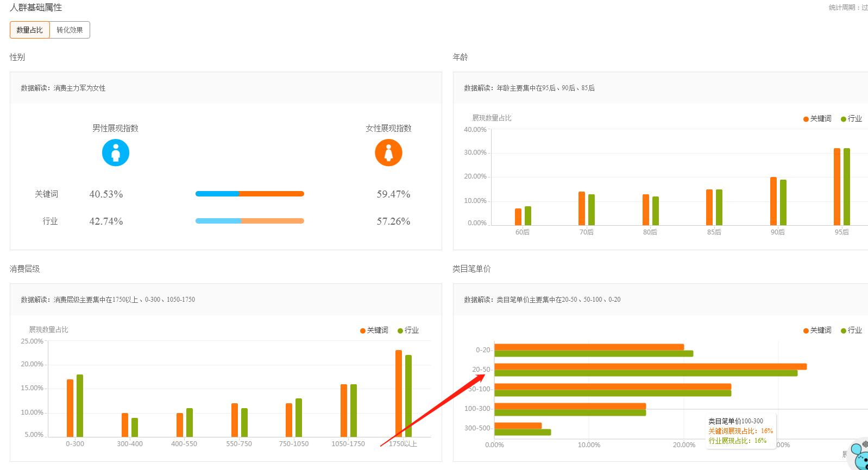Viewport: 868px width, 470px height.
Task: Click the green 0-300 industry bar
Action: 80,405
